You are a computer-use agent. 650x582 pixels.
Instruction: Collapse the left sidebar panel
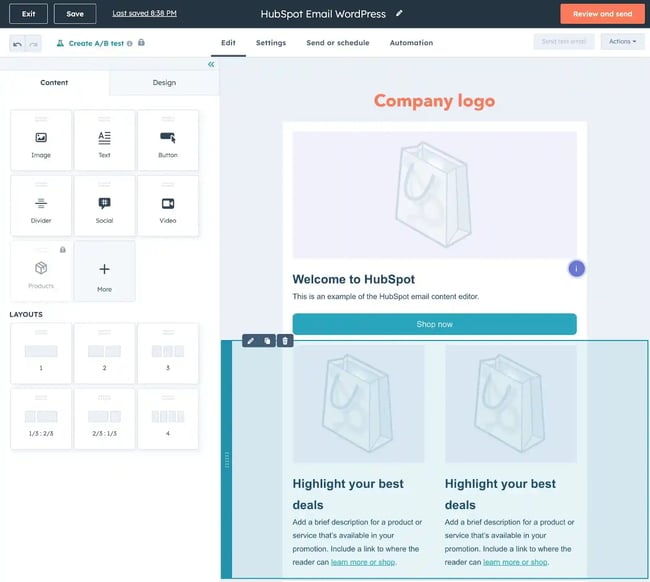click(211, 64)
